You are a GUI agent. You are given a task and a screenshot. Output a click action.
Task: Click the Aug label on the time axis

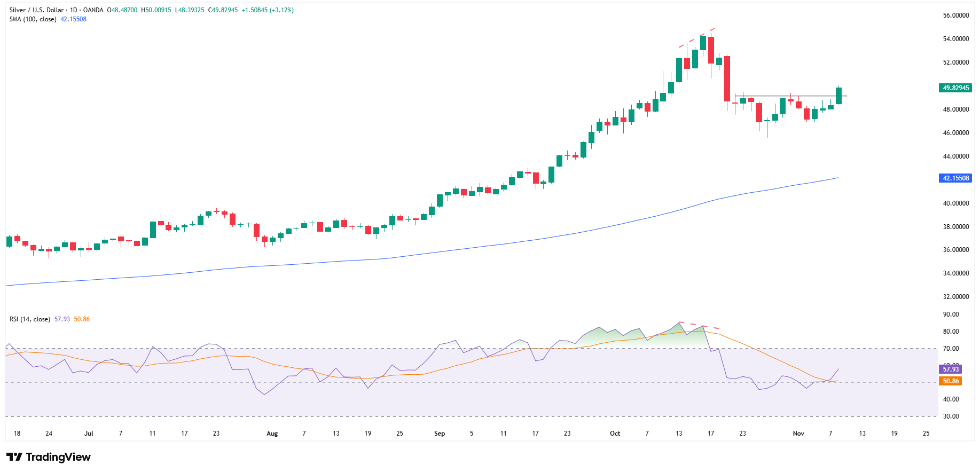(272, 433)
